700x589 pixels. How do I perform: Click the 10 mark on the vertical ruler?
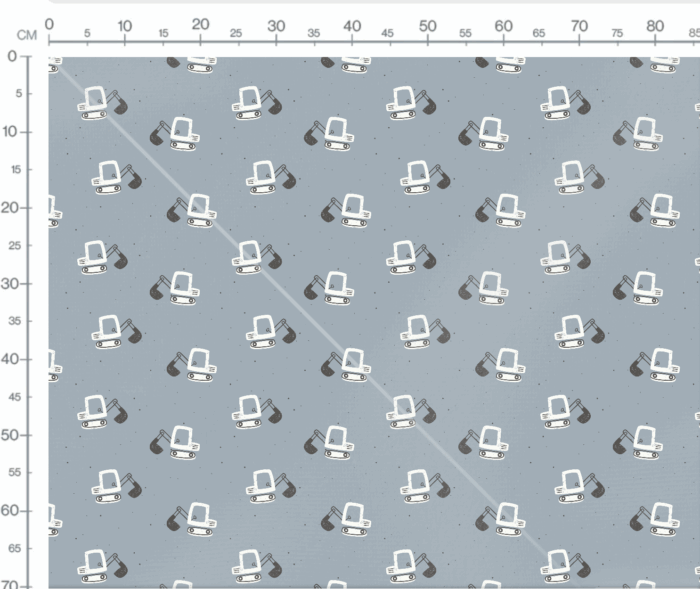click(11, 132)
